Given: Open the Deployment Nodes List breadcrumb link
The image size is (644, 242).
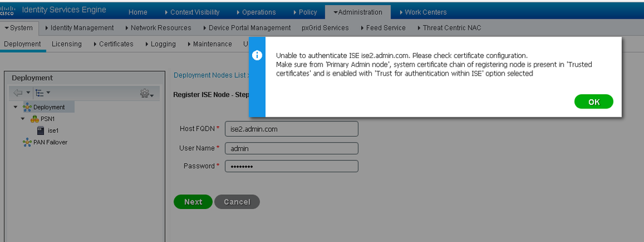Looking at the screenshot, I should click(210, 76).
